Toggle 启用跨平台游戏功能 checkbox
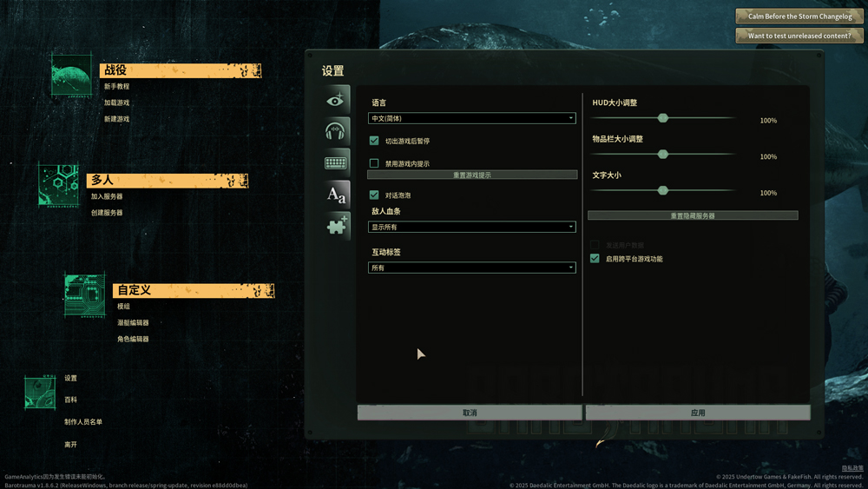Screen dimensions: 868x489 click(x=595, y=259)
